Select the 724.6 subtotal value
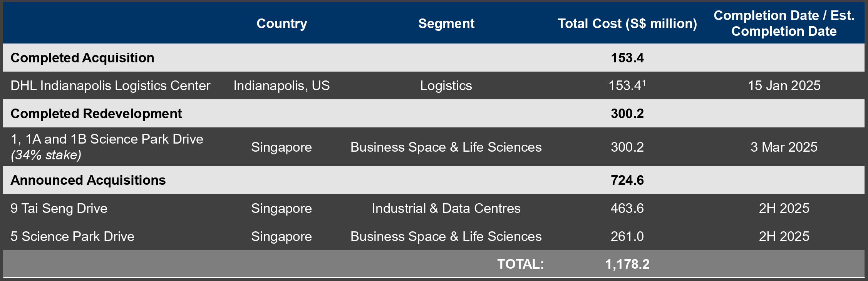 pos(627,180)
